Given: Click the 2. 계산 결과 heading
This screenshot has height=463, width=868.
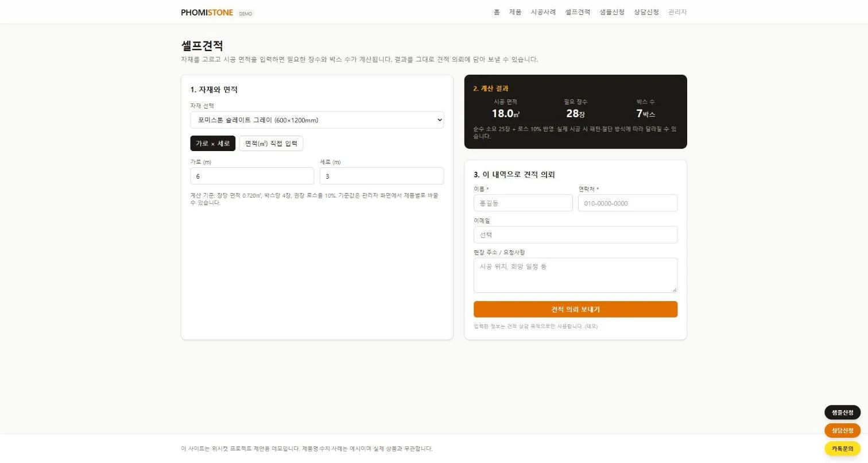Looking at the screenshot, I should pos(490,88).
